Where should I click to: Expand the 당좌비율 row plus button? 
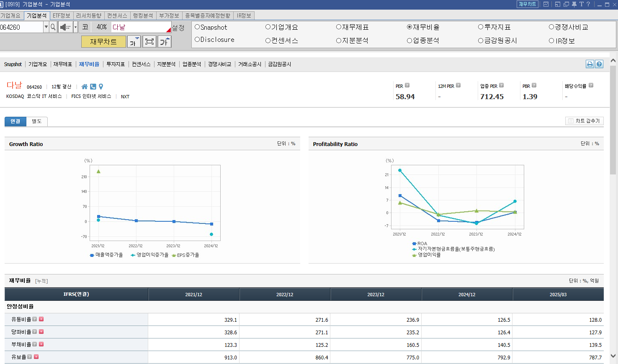41,332
